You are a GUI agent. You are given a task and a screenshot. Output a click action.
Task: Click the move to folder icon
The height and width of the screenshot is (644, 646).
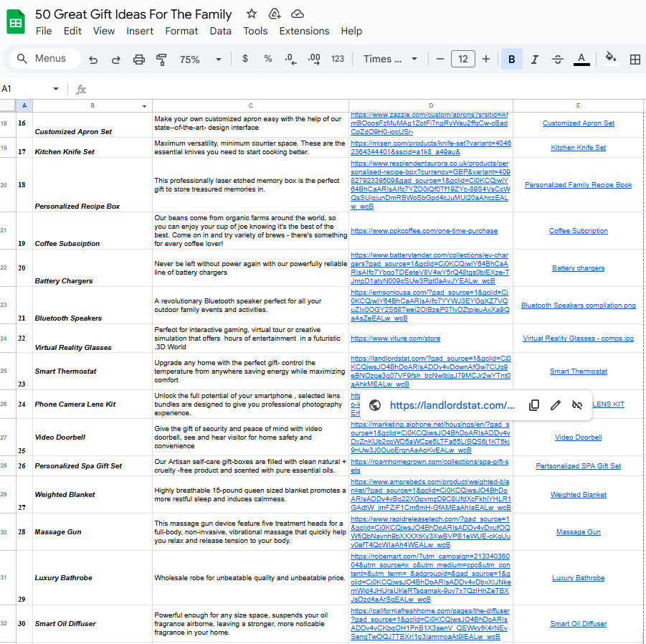275,14
